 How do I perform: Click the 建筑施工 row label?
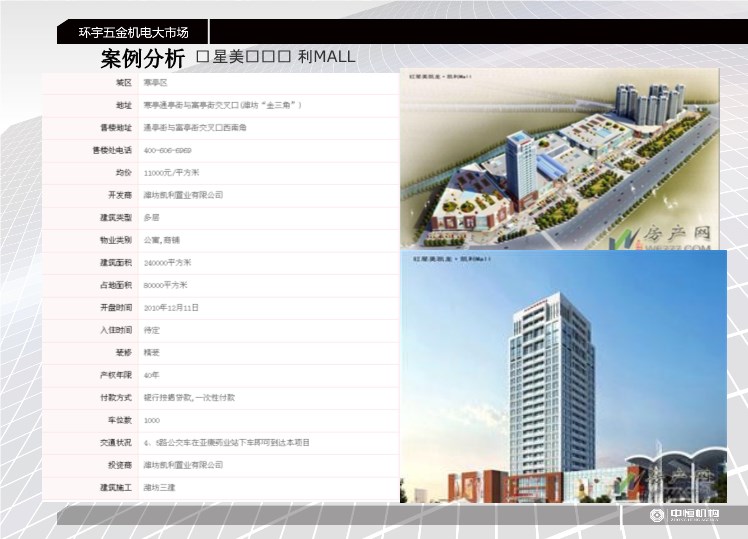(x=116, y=487)
